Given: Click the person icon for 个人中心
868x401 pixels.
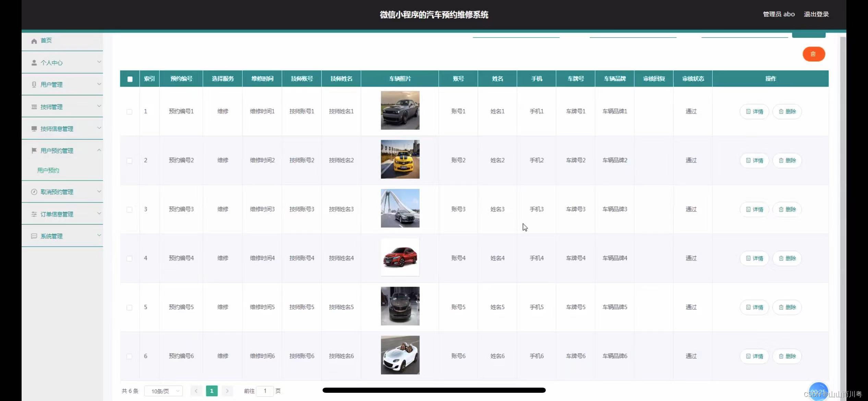Looking at the screenshot, I should point(34,63).
